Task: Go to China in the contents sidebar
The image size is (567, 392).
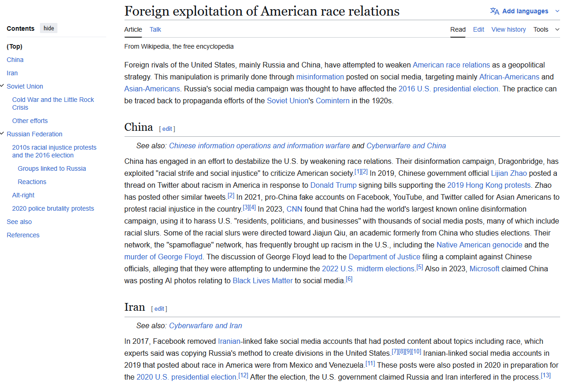Action: pos(15,60)
